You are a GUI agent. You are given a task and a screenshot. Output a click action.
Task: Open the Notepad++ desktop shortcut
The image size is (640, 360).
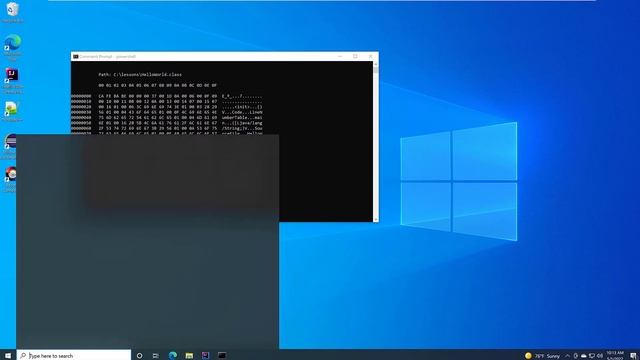(12, 111)
